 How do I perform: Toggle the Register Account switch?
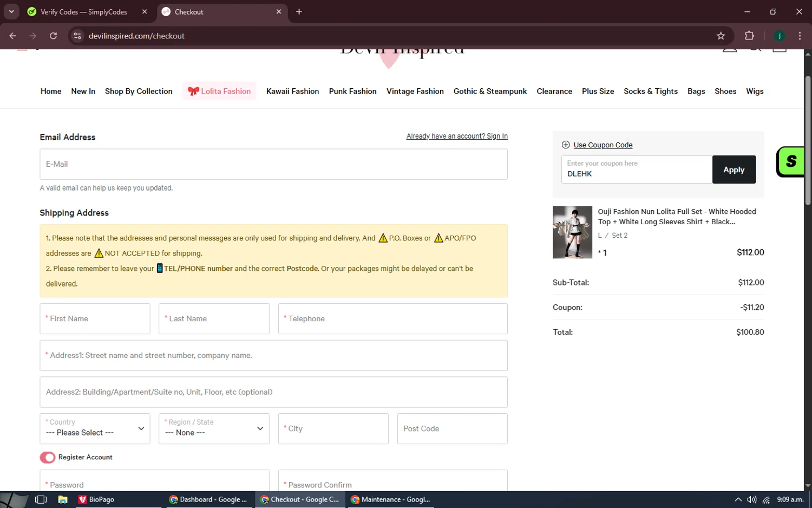coord(48,458)
